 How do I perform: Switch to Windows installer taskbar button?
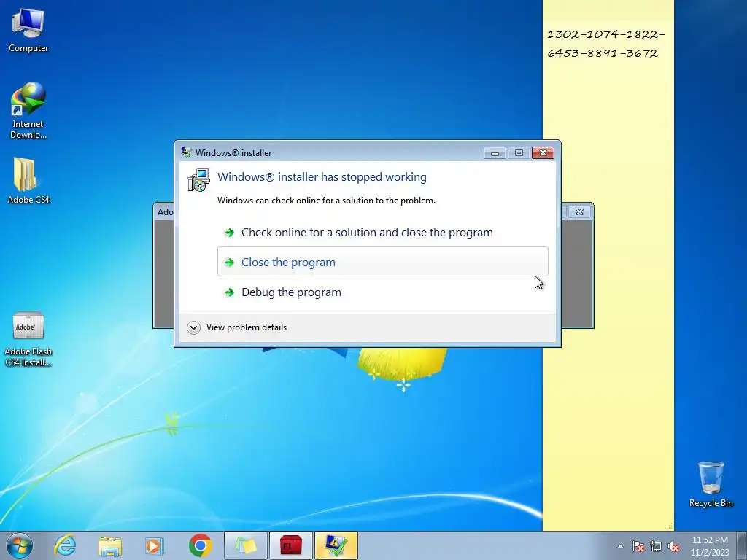point(336,545)
